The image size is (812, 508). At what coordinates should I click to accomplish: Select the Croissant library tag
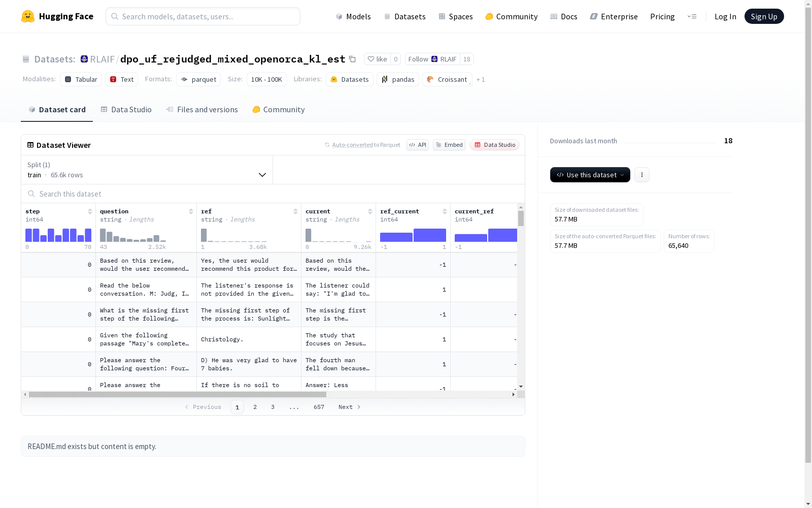click(x=447, y=79)
